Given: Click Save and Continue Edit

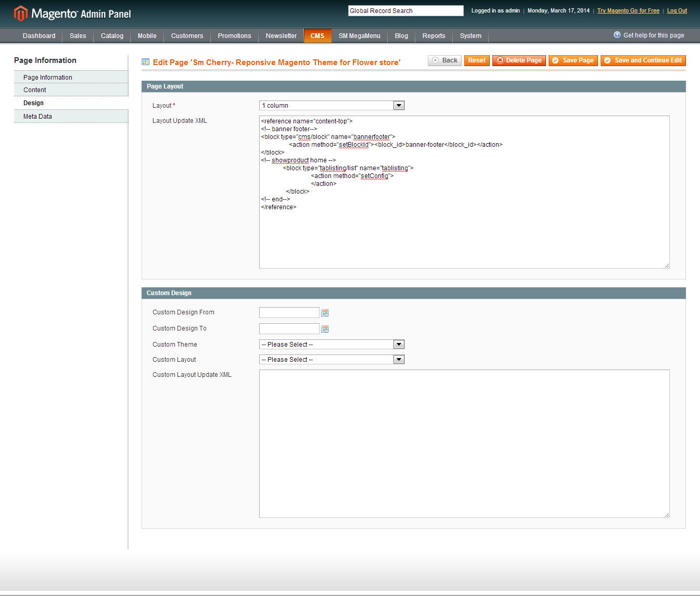Looking at the screenshot, I should coord(643,60).
